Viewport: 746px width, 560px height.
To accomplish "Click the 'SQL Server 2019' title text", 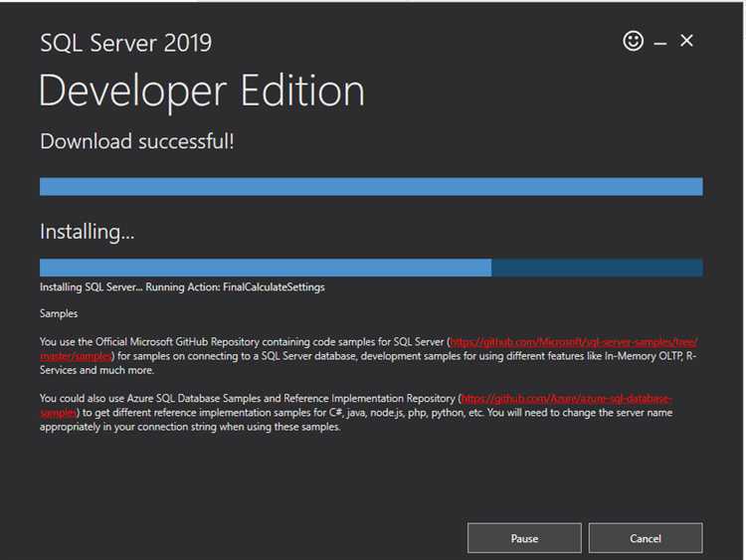I will [125, 43].
